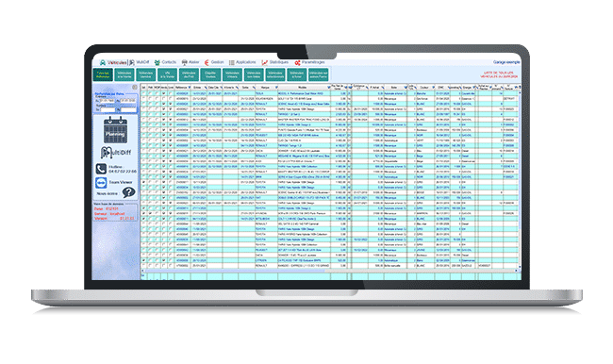The width and height of the screenshot is (613, 364).
Task: Click the table's vertical scrollbar
Action: tap(520, 180)
